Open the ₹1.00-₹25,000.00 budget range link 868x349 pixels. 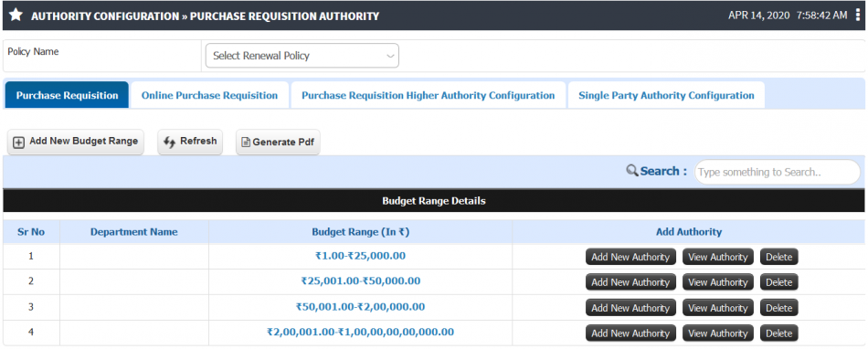click(x=360, y=256)
